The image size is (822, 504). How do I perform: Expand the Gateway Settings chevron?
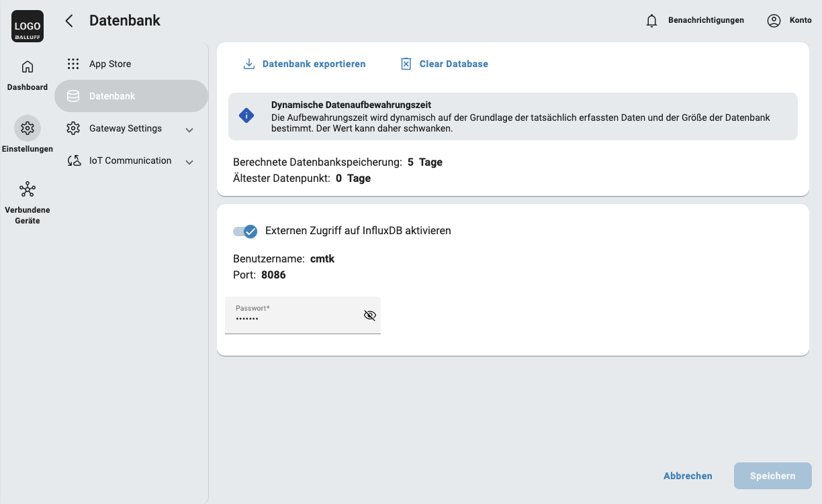[x=189, y=130]
